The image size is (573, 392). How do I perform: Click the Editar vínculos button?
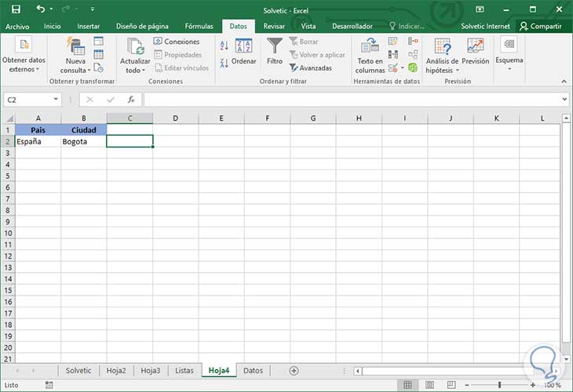(181, 68)
